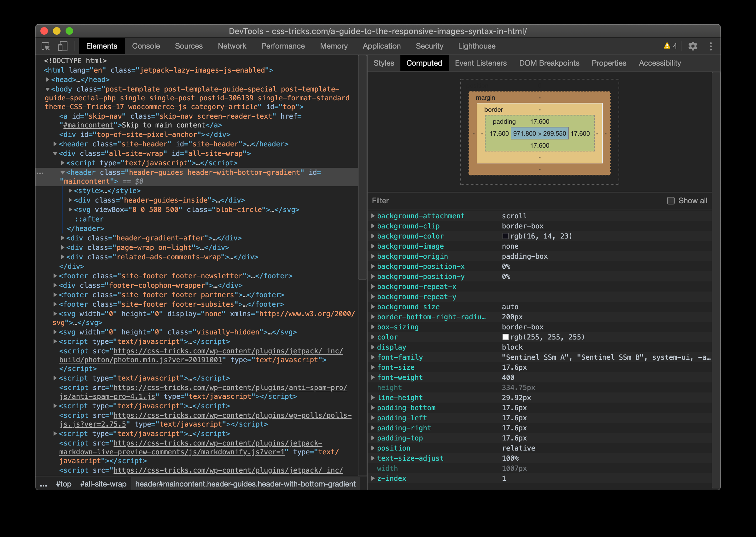The height and width of the screenshot is (537, 756).
Task: Open the Memory tab
Action: (334, 46)
